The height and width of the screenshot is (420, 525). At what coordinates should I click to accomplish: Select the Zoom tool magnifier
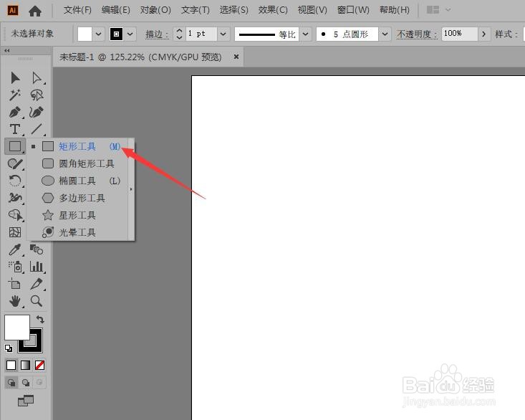tap(37, 302)
